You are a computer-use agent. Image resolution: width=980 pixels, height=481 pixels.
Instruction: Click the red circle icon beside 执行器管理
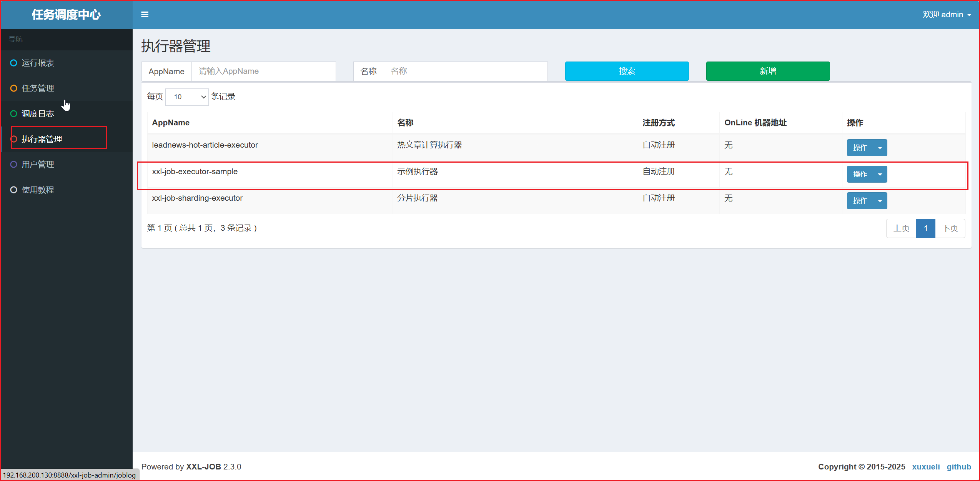coord(14,139)
